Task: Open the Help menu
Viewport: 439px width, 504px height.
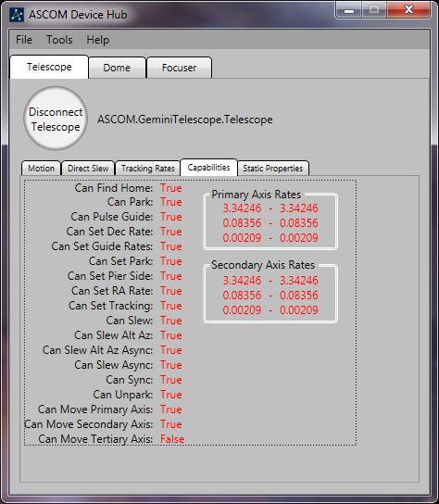Action: click(x=97, y=40)
